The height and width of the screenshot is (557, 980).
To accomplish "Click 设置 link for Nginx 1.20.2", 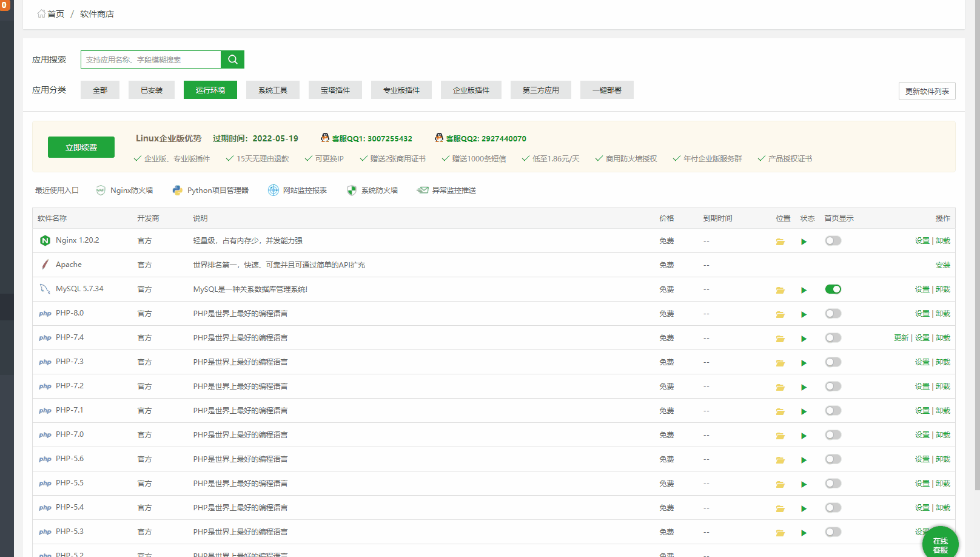I will tap(922, 241).
